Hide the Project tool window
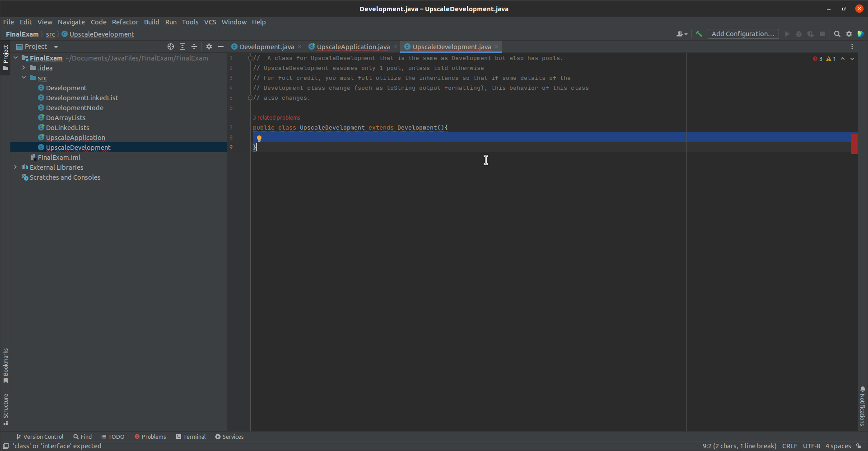Image resolution: width=868 pixels, height=451 pixels. 221,46
